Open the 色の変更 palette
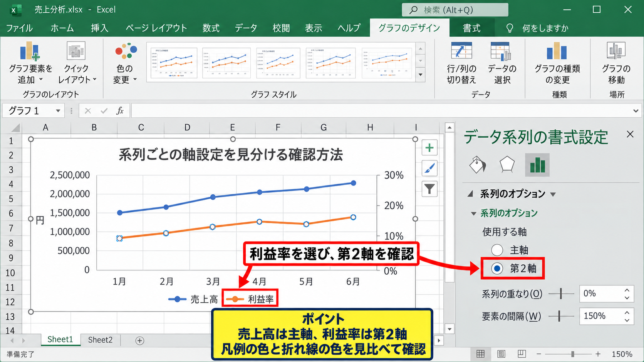 tap(125, 63)
